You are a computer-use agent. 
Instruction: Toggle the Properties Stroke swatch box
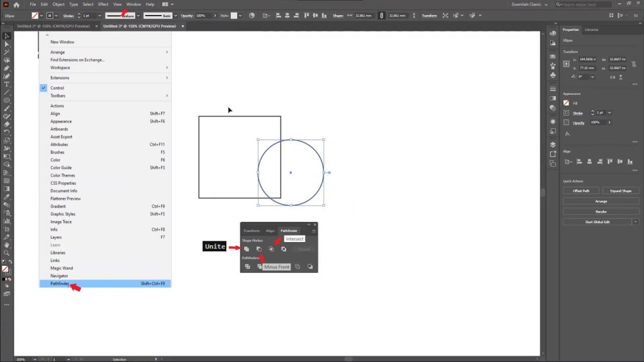pyautogui.click(x=567, y=112)
